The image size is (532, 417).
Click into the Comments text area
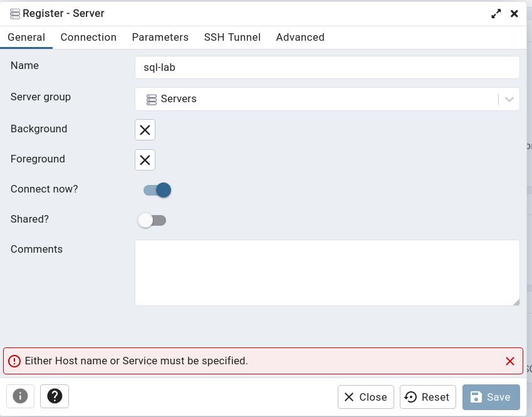[x=327, y=273]
